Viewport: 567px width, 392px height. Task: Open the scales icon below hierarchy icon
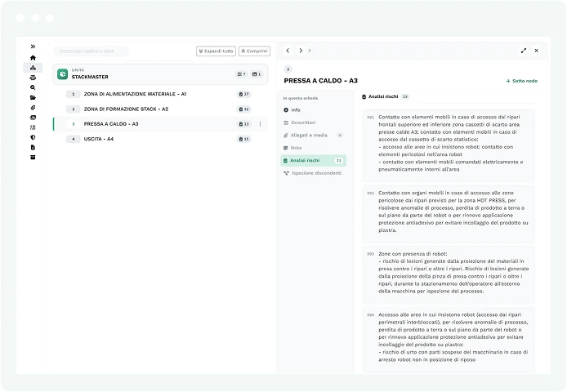tap(33, 78)
